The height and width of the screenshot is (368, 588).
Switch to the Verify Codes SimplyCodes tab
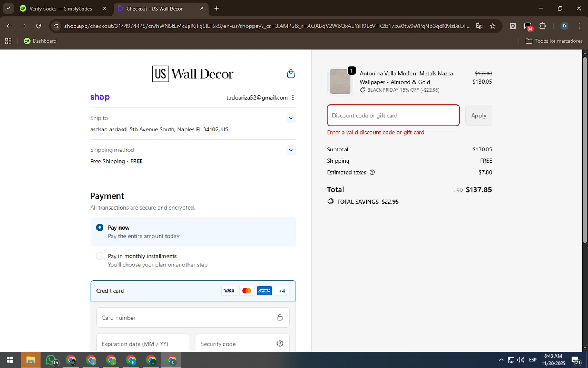click(61, 9)
